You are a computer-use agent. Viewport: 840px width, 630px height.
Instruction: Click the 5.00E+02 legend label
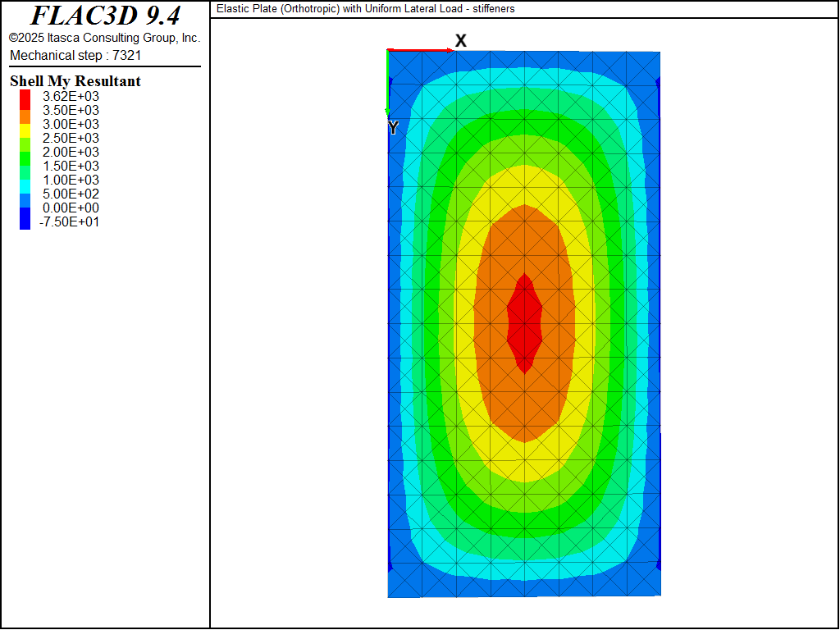pos(71,194)
